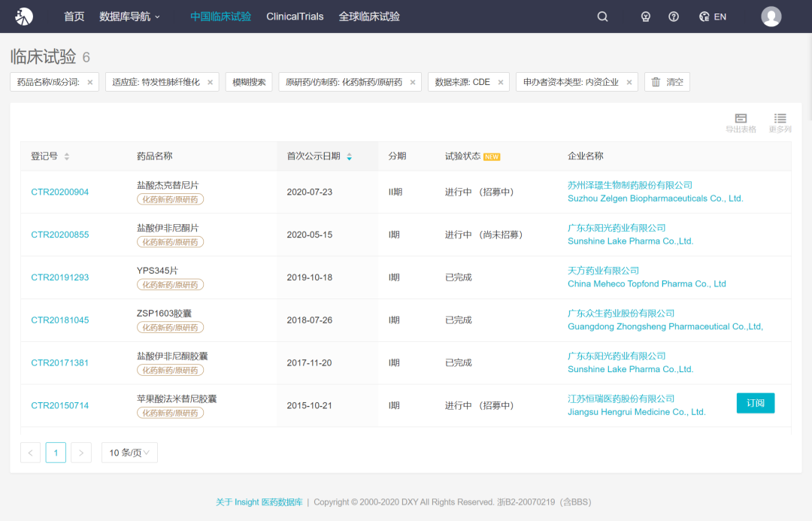This screenshot has width=812, height=521.
Task: Click the 2020-07-23 date cell
Action: click(310, 192)
